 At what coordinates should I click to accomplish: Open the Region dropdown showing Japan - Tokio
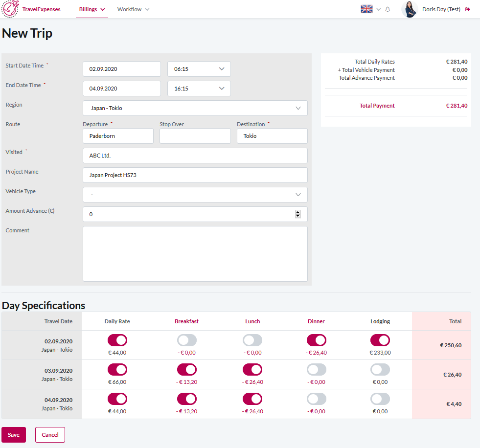click(195, 108)
